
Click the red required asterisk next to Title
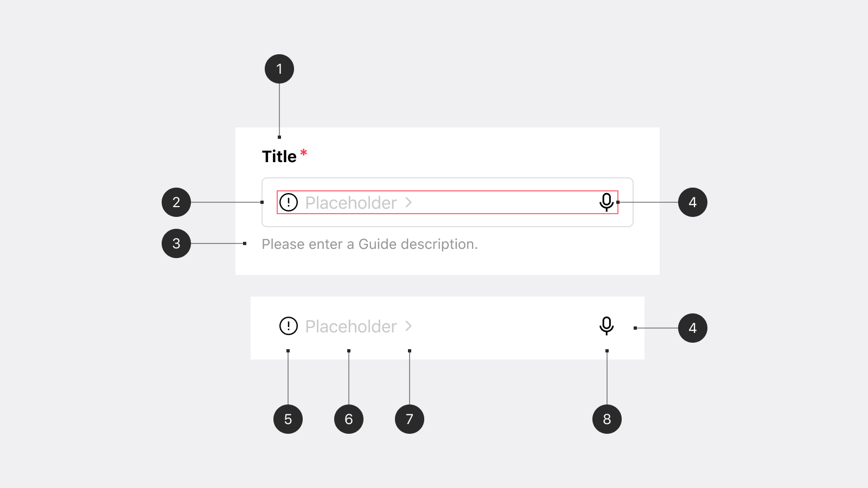point(304,152)
